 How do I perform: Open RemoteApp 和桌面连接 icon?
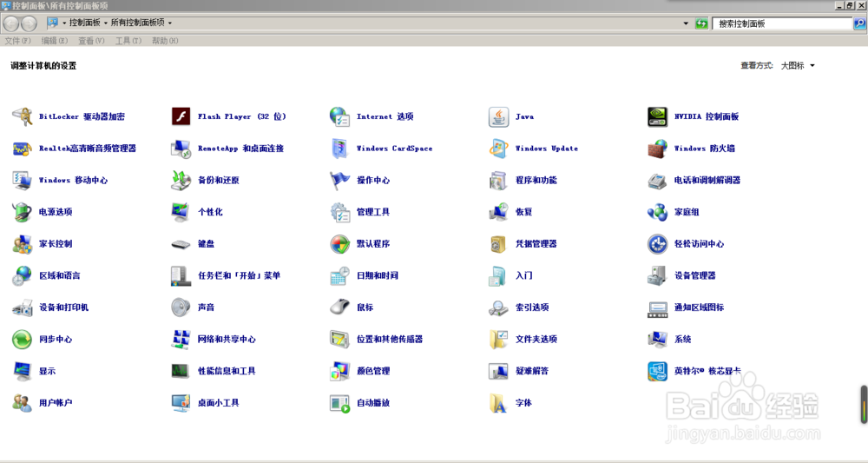click(181, 149)
